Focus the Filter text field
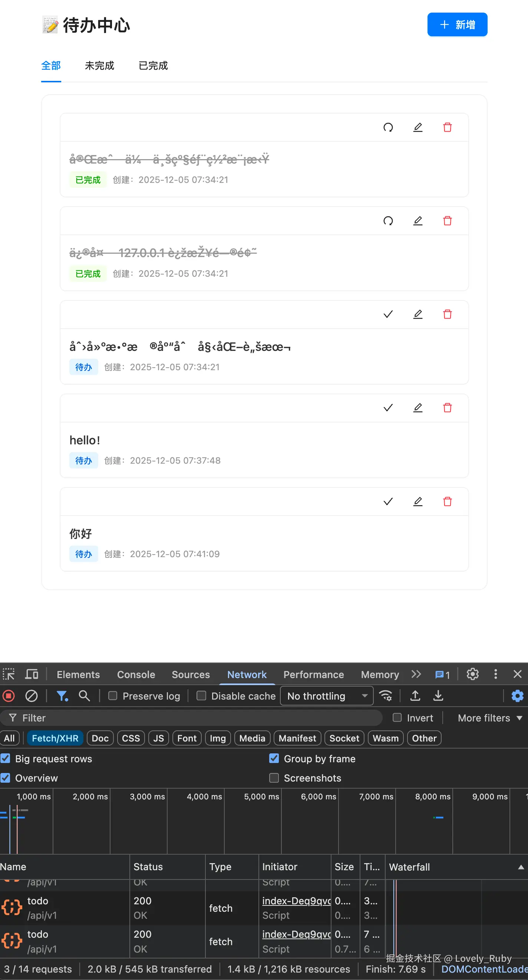Screen dimensions: 528x980 tap(191, 718)
